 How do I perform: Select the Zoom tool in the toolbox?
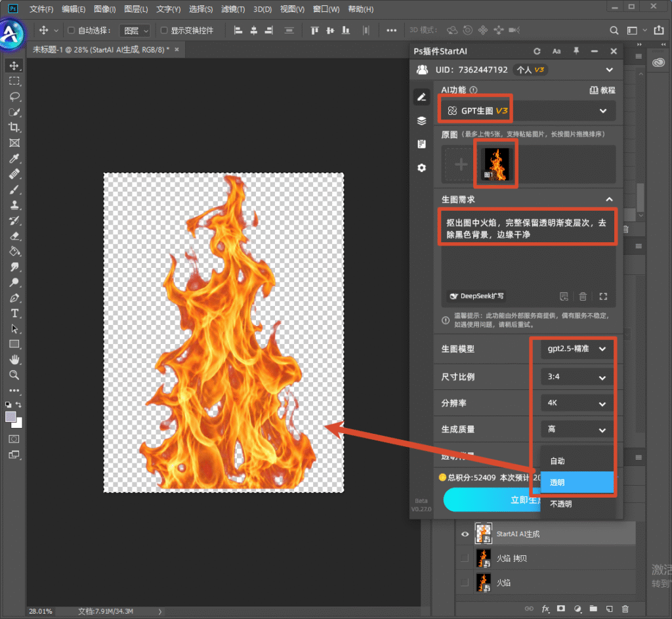click(x=14, y=375)
